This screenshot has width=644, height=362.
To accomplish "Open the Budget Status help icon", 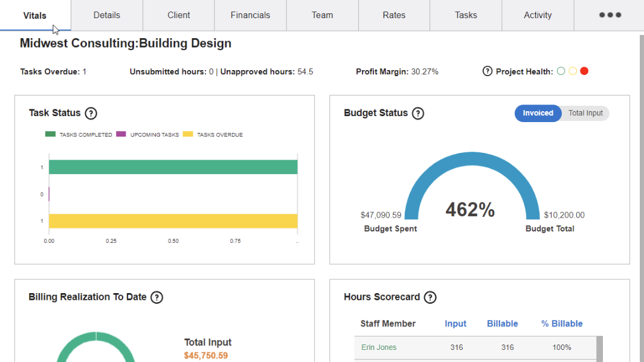I will pos(417,113).
